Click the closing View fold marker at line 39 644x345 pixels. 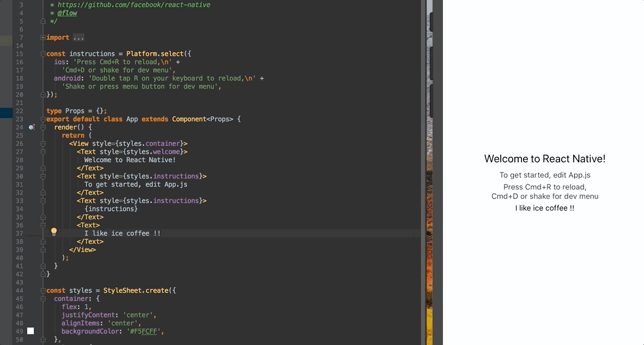pos(42,250)
